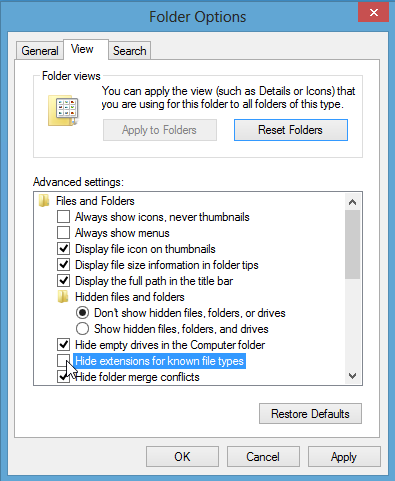The height and width of the screenshot is (481, 395).
Task: Click the Advanced settings scrollbar thumb
Action: [x=353, y=244]
